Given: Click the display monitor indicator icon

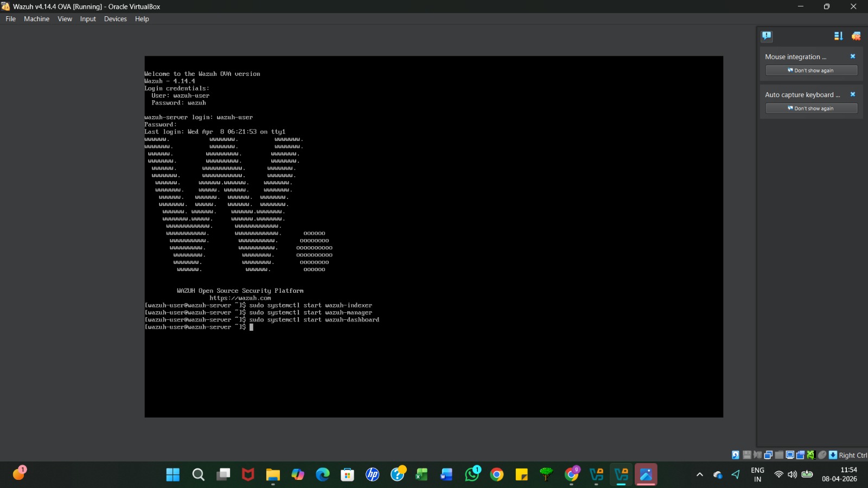Looking at the screenshot, I should click(790, 455).
